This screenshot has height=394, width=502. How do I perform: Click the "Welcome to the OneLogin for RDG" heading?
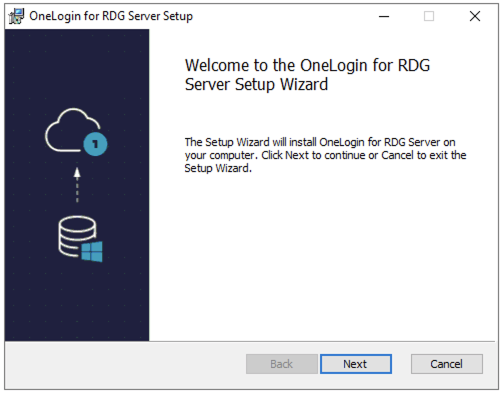click(x=307, y=75)
